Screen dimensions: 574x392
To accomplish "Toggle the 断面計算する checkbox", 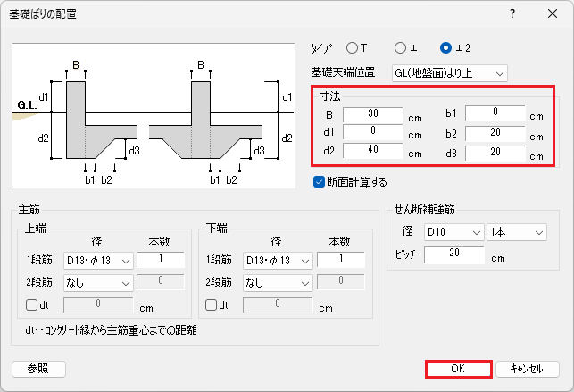I will (x=320, y=182).
